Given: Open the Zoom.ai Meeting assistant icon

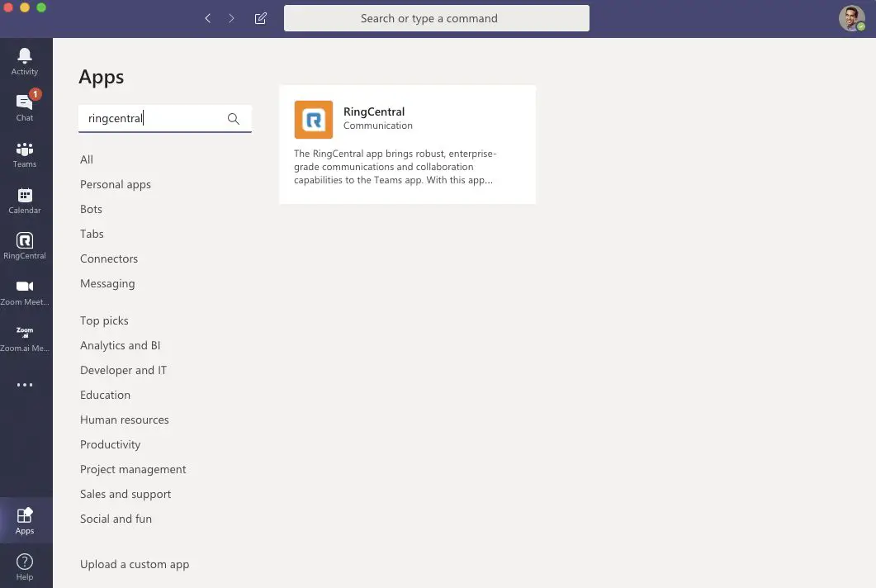Looking at the screenshot, I should pos(25,335).
